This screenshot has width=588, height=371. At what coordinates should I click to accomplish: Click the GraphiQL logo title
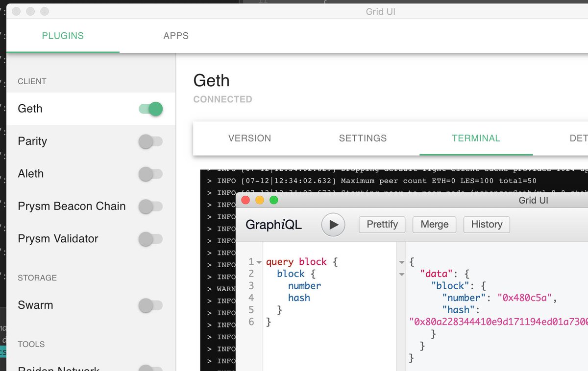(273, 225)
